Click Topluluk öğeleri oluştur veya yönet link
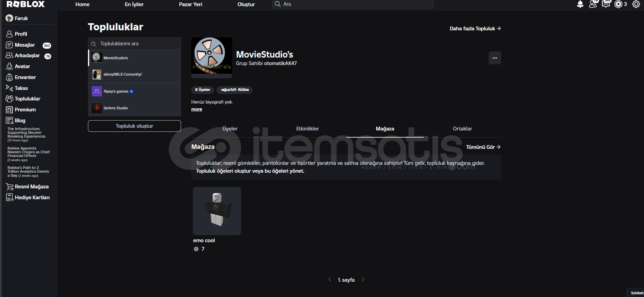The image size is (644, 297). pyautogui.click(x=250, y=171)
